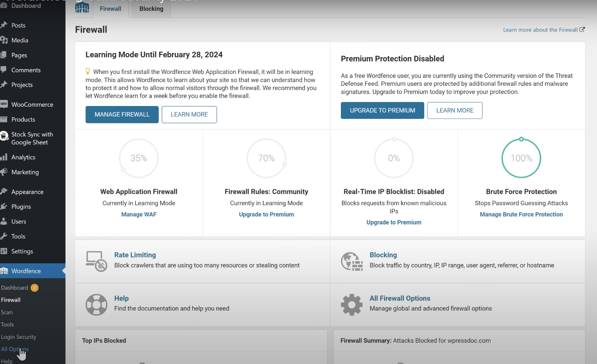
Task: Select the Blocking globe icon
Action: coord(351,261)
